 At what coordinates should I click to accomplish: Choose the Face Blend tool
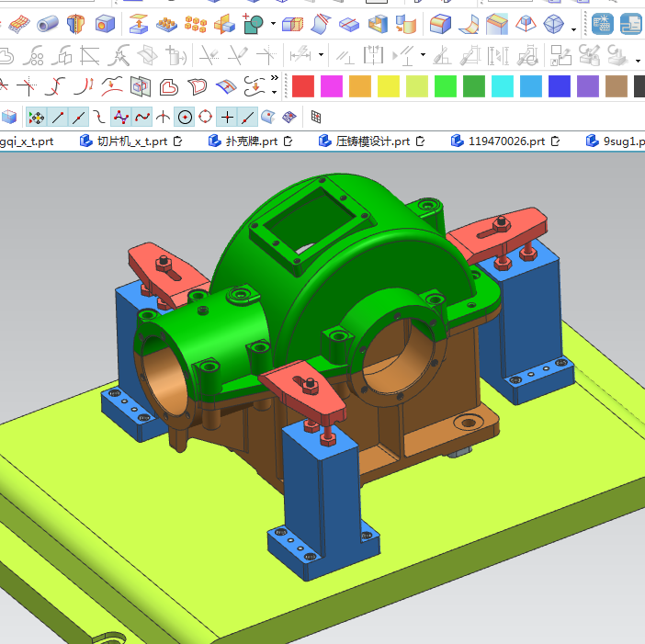click(469, 24)
